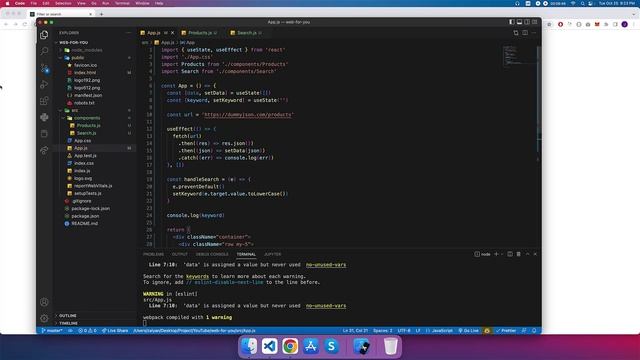This screenshot has width=640, height=360.
Task: Click Live Share in status bar
Action: [115, 331]
